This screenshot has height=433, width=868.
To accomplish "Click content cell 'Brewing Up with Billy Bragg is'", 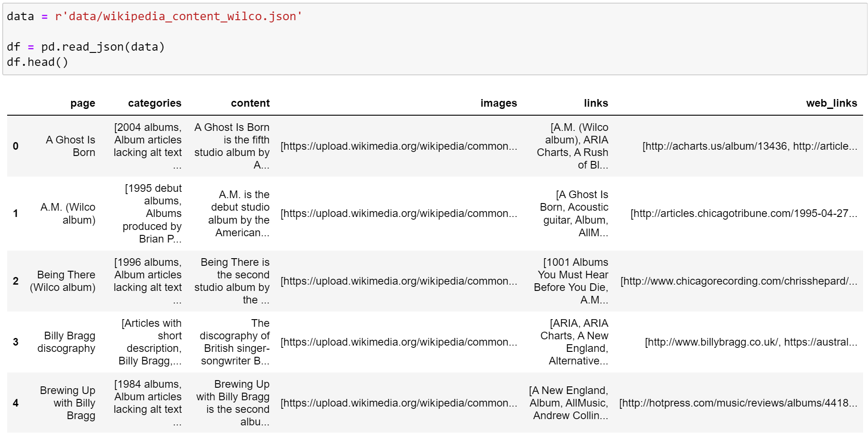I will click(233, 403).
